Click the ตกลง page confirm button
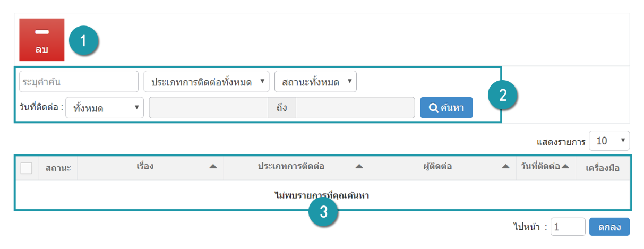This screenshot has height=249, width=644. (609, 227)
